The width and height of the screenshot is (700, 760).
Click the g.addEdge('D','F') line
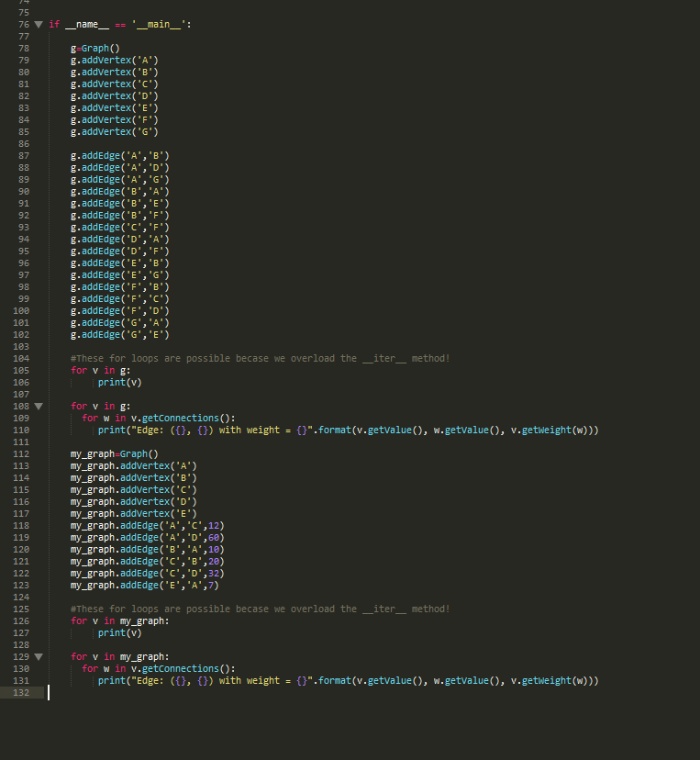[x=119, y=251]
